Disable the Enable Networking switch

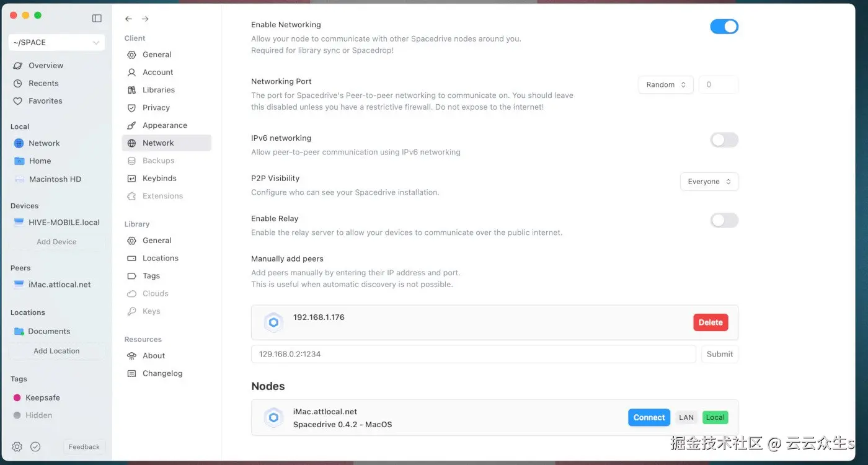click(724, 27)
